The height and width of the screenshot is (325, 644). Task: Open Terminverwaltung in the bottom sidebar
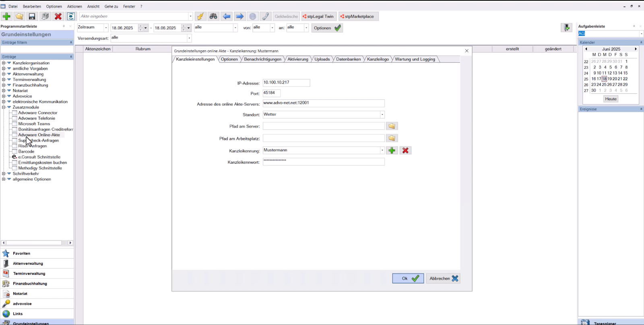coord(29,274)
